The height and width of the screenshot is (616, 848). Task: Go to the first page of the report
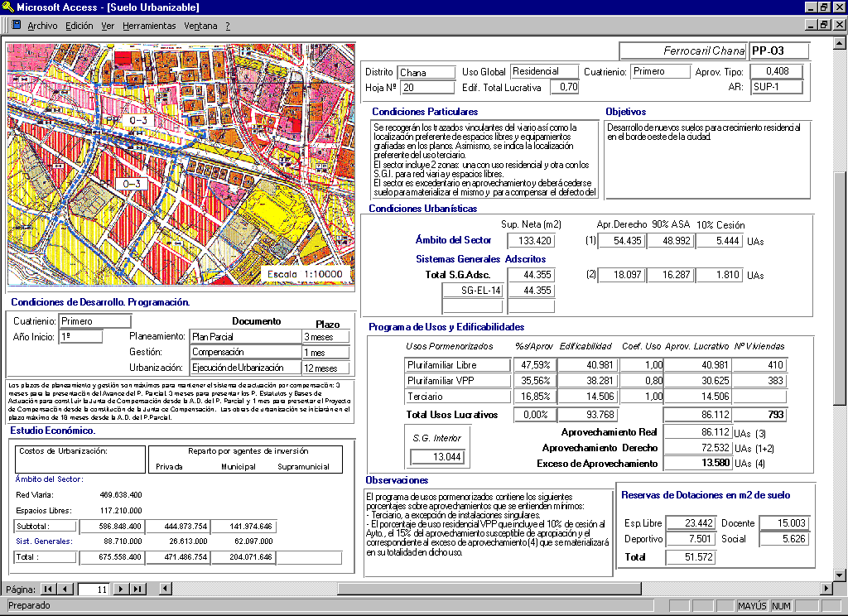[x=47, y=589]
